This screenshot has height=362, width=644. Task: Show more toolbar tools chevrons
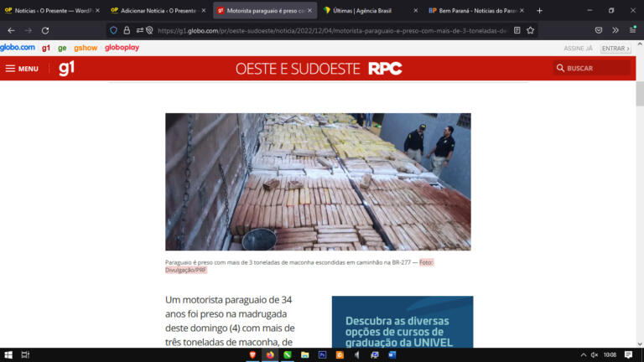615,30
